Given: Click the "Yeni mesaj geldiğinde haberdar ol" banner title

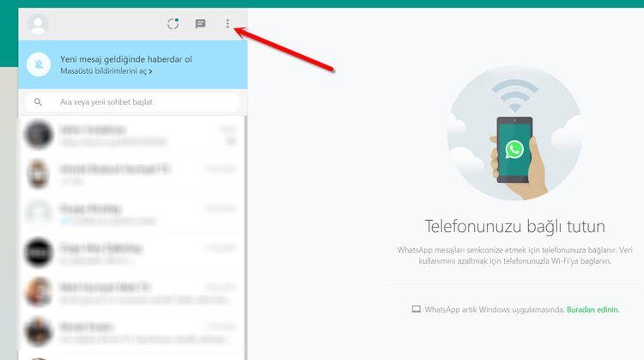Looking at the screenshot, I should (125, 58).
